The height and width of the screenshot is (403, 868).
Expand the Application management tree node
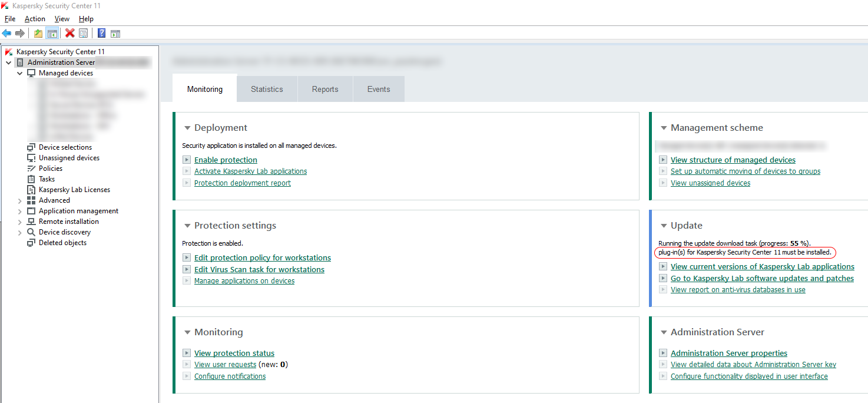click(x=20, y=211)
